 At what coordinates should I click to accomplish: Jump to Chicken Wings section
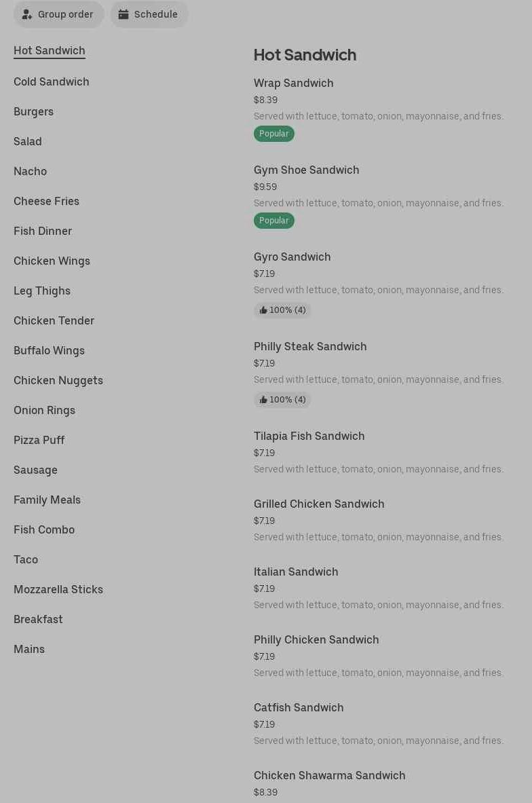[52, 261]
